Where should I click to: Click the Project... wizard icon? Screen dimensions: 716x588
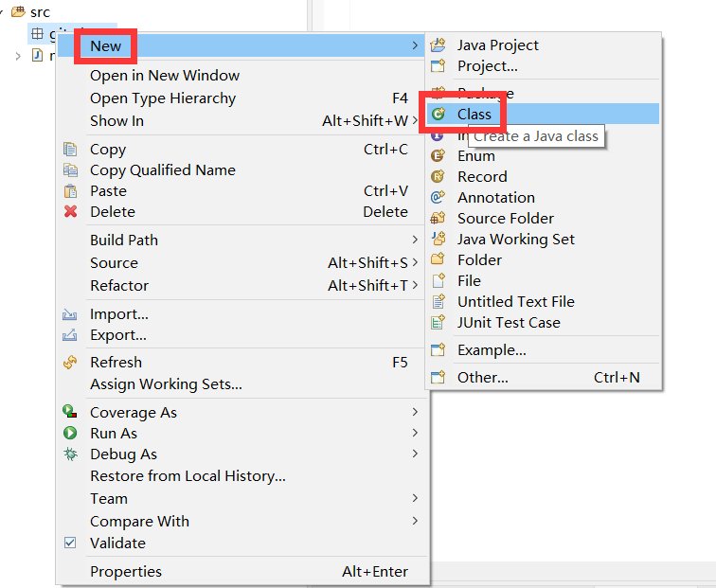438,66
